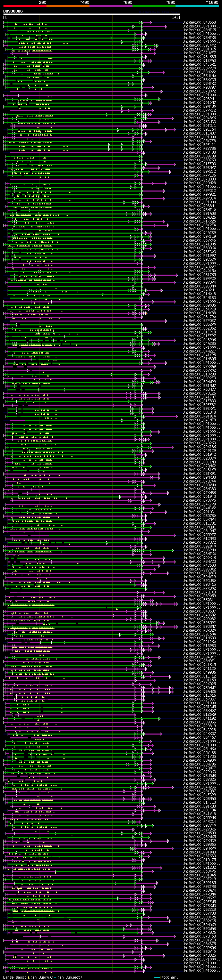
Task: Open hit UniRef100_Q3HTK6
Action: [199, 38]
